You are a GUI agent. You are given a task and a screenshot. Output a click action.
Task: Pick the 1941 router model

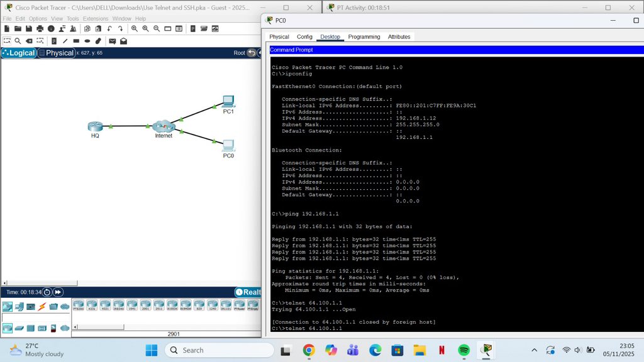click(132, 305)
